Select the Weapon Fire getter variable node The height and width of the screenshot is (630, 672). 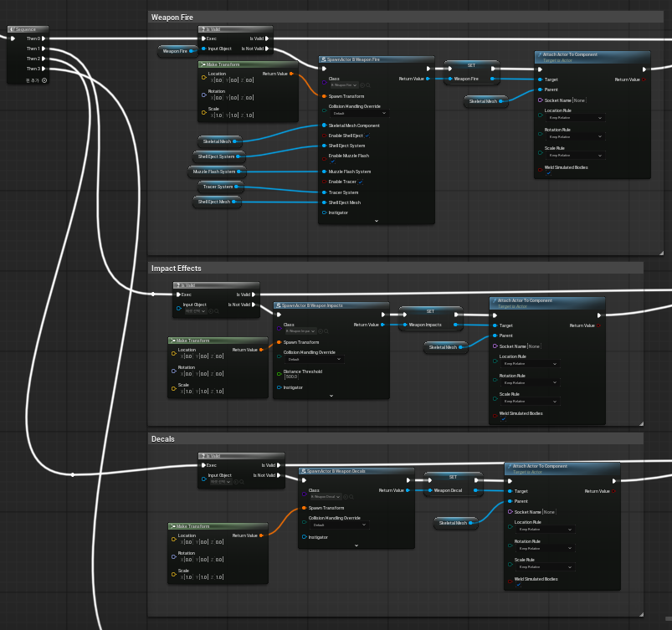tap(177, 51)
